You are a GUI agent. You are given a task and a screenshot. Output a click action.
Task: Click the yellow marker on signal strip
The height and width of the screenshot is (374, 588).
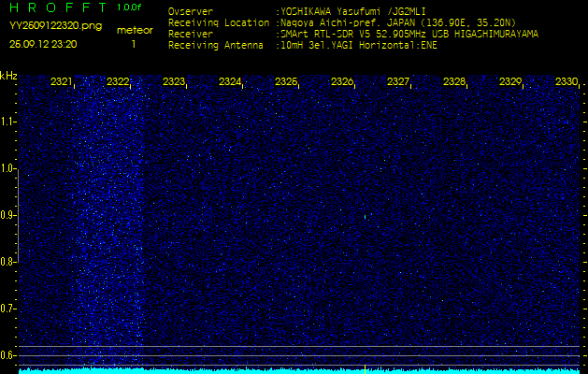coord(365,369)
